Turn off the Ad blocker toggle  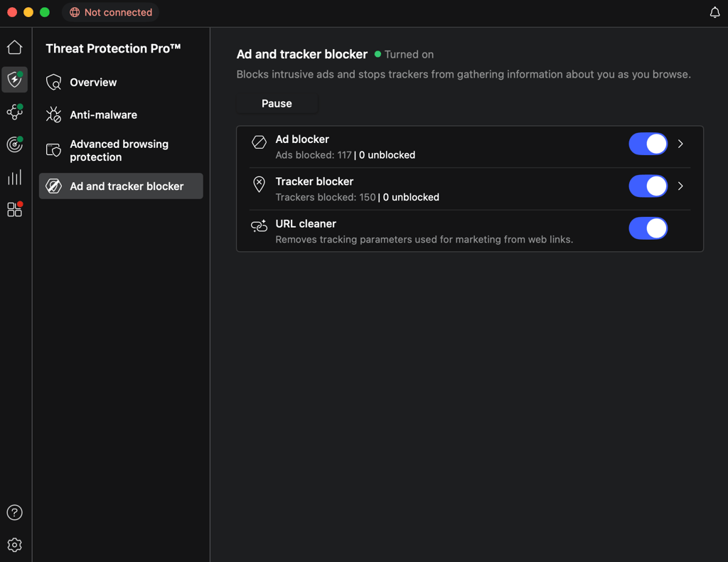648,144
